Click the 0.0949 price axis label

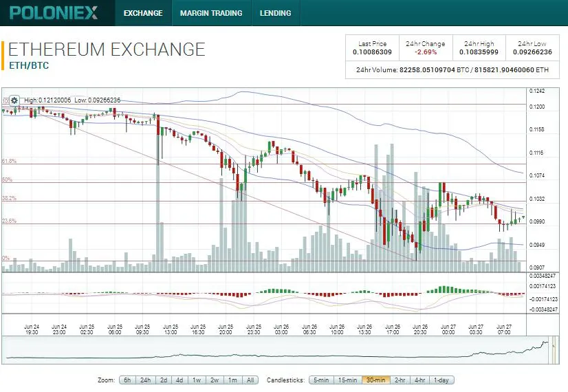pyautogui.click(x=537, y=245)
